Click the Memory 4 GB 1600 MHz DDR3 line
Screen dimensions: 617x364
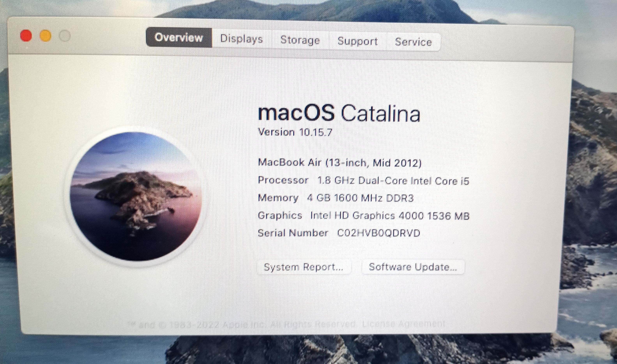tap(336, 198)
